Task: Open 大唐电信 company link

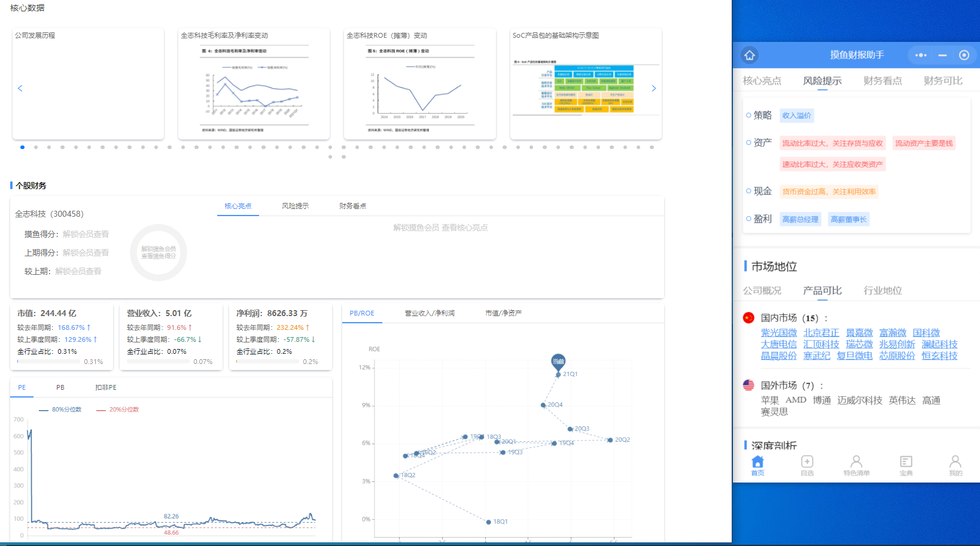Action: tap(779, 344)
